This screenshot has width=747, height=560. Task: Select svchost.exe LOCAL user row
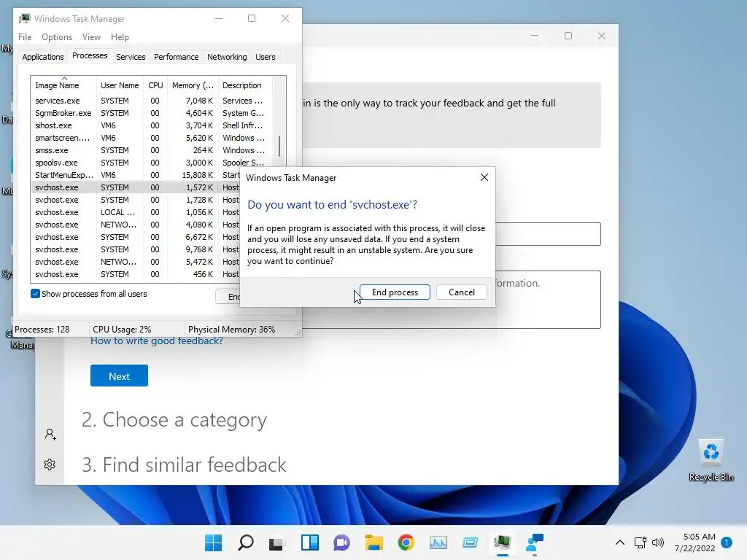[x=136, y=212]
